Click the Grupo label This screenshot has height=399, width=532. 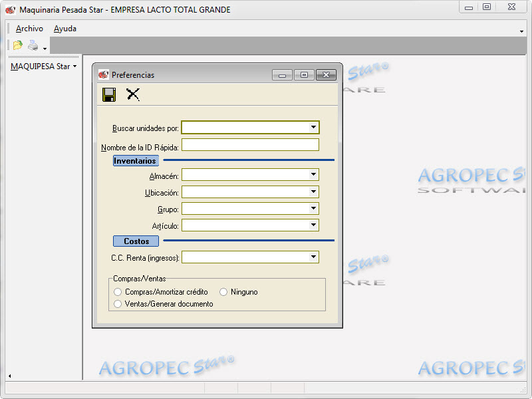coord(168,209)
